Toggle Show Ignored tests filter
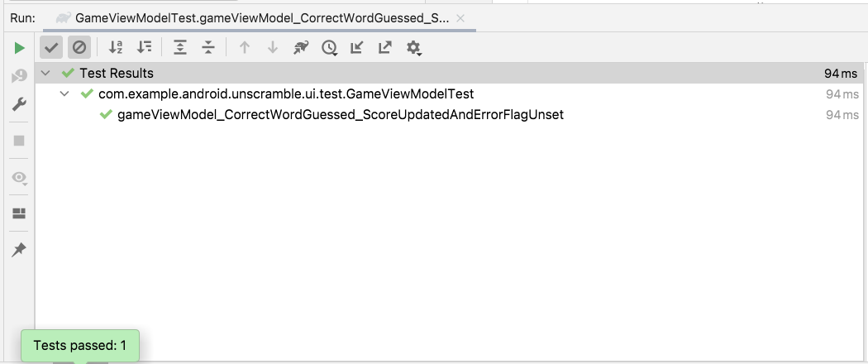The height and width of the screenshot is (364, 868). 79,48
